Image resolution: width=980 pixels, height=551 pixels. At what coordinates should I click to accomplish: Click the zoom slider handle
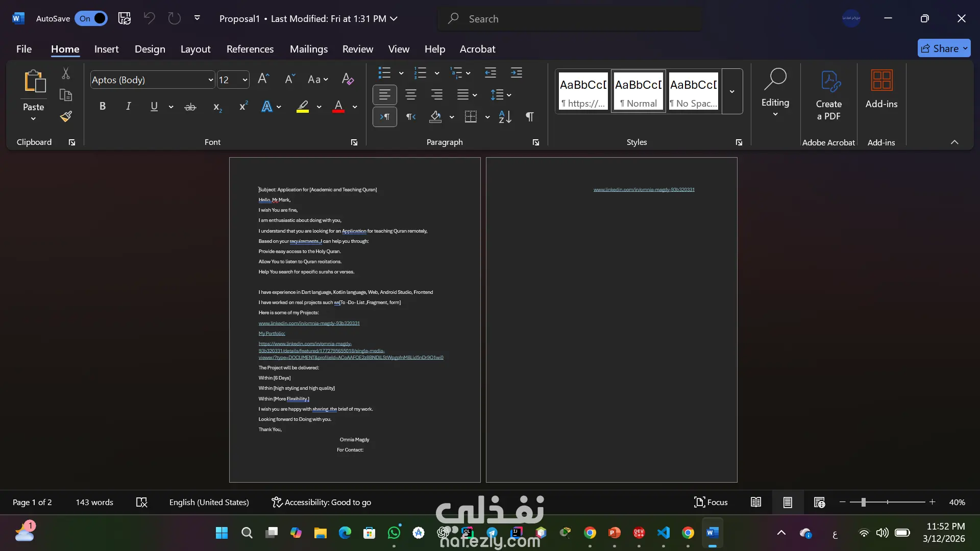point(863,503)
